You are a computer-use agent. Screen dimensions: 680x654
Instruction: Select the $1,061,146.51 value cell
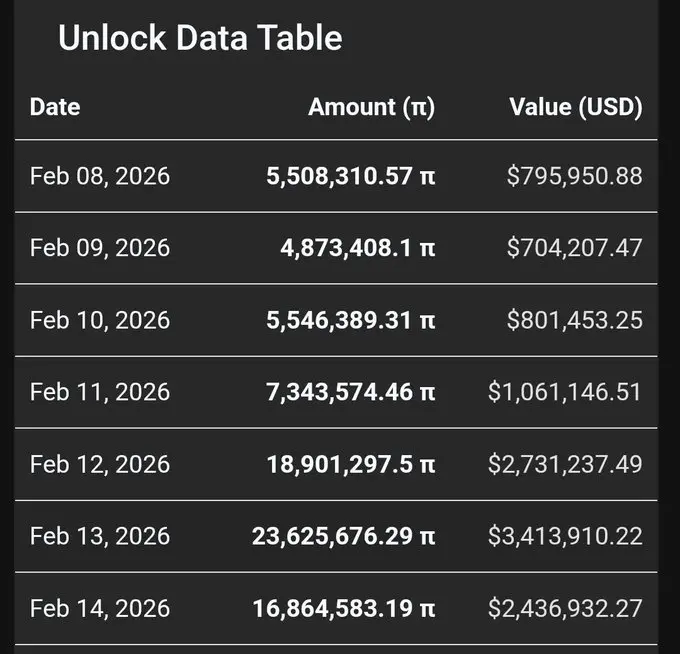click(565, 392)
